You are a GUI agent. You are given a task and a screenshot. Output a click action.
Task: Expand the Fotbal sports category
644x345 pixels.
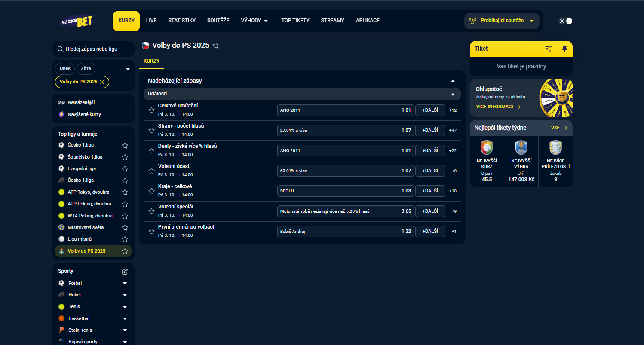click(125, 284)
